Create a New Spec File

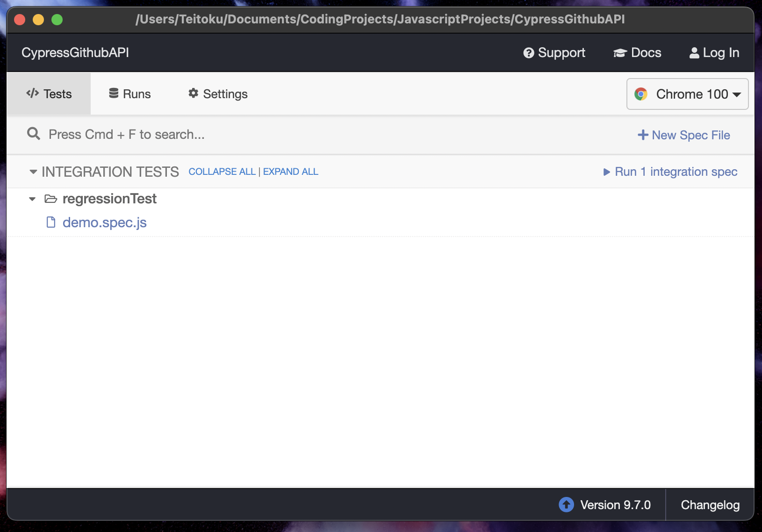coord(684,135)
